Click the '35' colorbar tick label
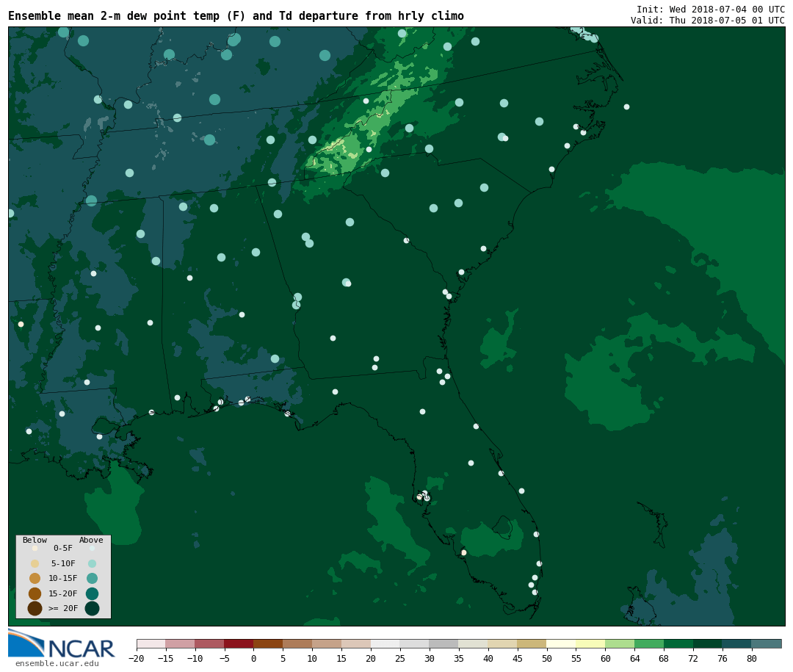This screenshot has height=672, width=793. (x=459, y=658)
